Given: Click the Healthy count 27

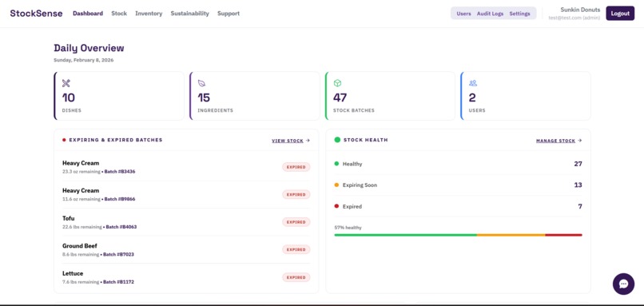Looking at the screenshot, I should click(578, 164).
